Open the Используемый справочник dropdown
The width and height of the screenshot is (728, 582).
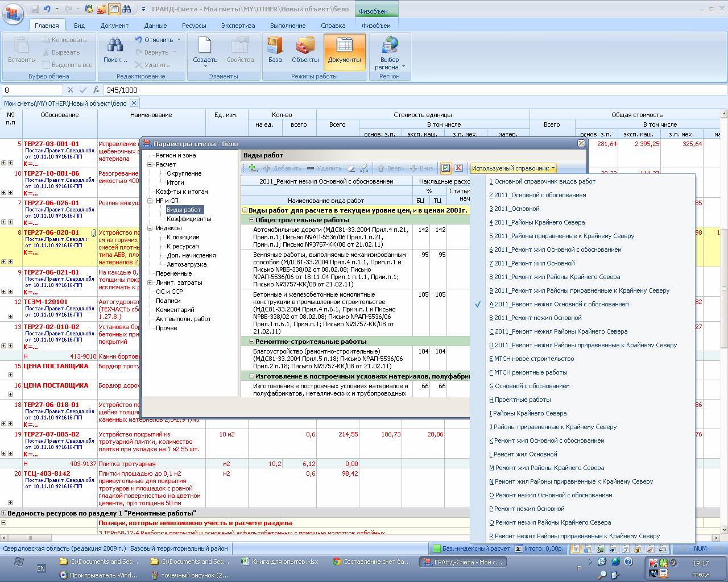coord(513,168)
